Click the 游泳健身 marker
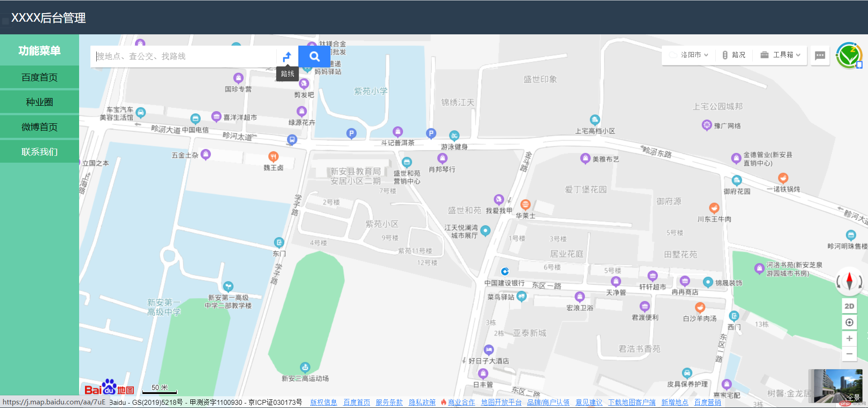The width and height of the screenshot is (868, 408). coord(454,136)
